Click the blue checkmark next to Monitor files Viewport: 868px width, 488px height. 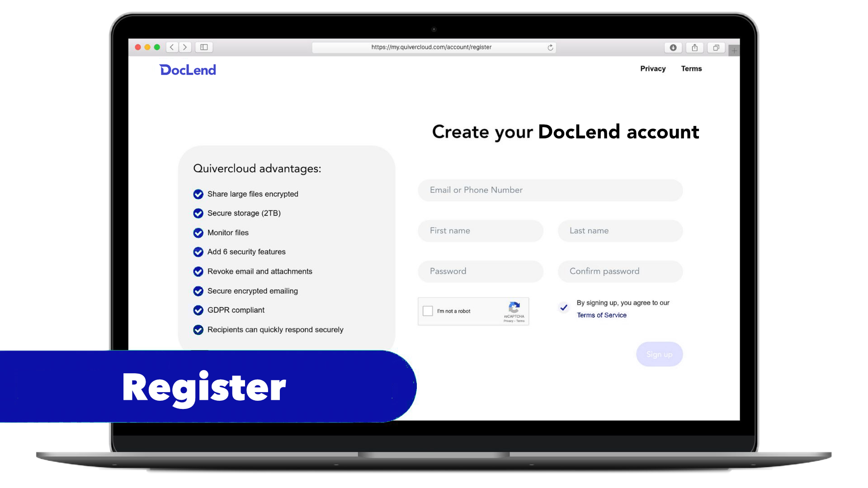(x=198, y=232)
